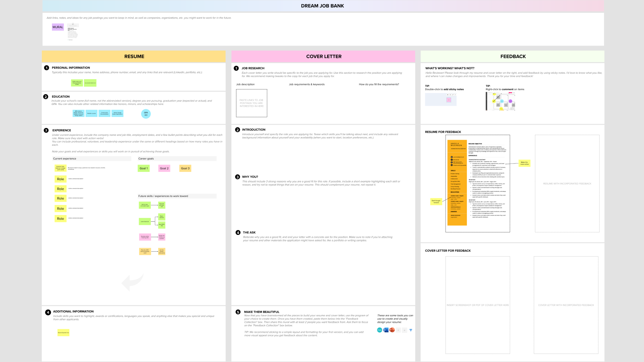The image size is (644, 362).
Task: Click the 'Make this more active' note
Action: [524, 163]
